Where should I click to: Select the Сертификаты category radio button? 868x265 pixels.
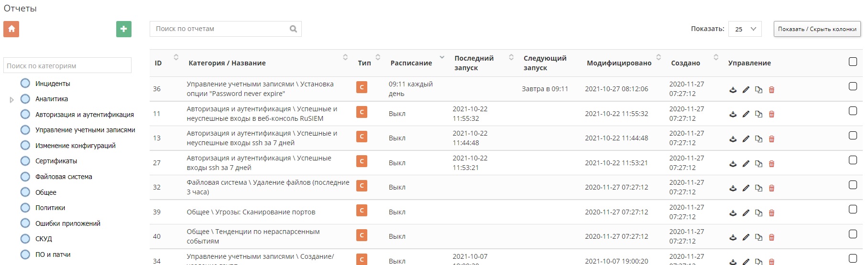(x=25, y=161)
